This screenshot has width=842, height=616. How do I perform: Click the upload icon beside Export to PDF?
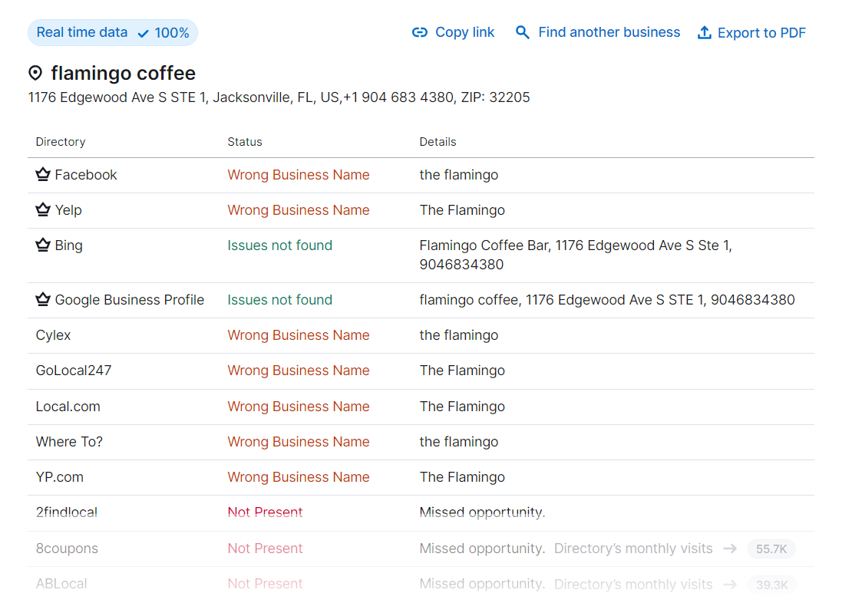[704, 33]
